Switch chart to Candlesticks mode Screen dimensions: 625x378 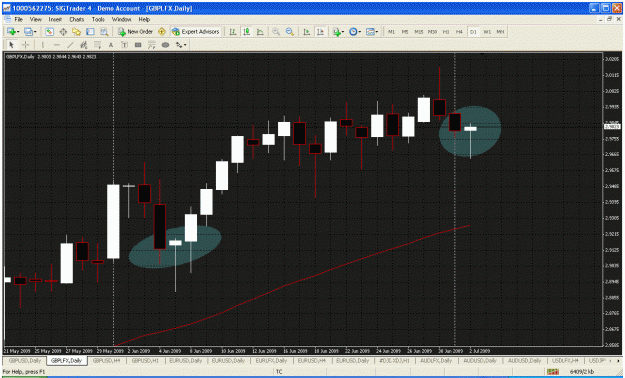click(x=246, y=32)
